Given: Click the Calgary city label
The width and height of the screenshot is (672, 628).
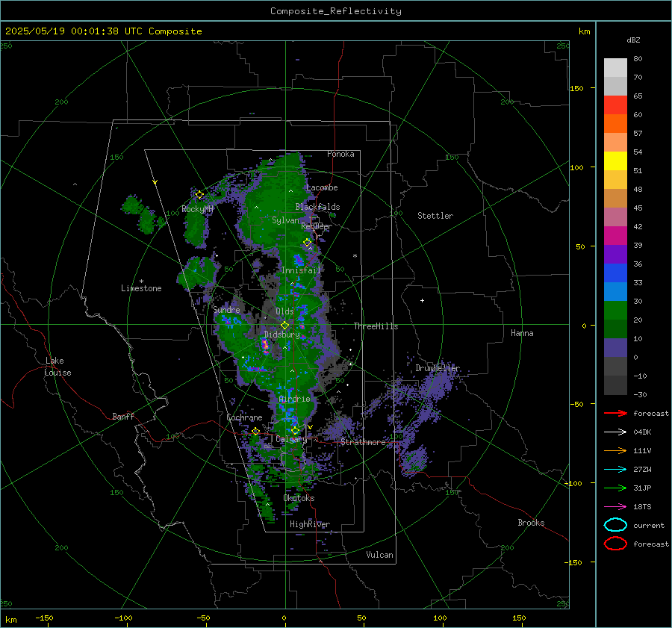Looking at the screenshot, I should [x=291, y=439].
